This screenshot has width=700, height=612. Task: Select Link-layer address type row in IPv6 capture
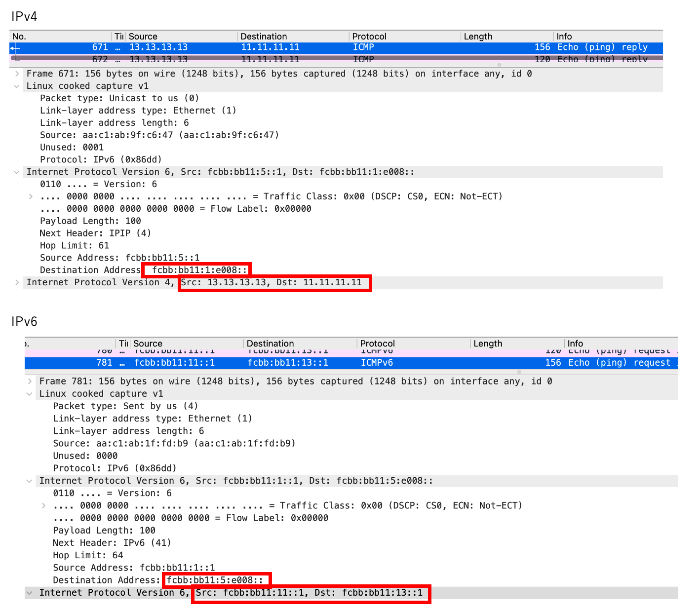[x=153, y=419]
